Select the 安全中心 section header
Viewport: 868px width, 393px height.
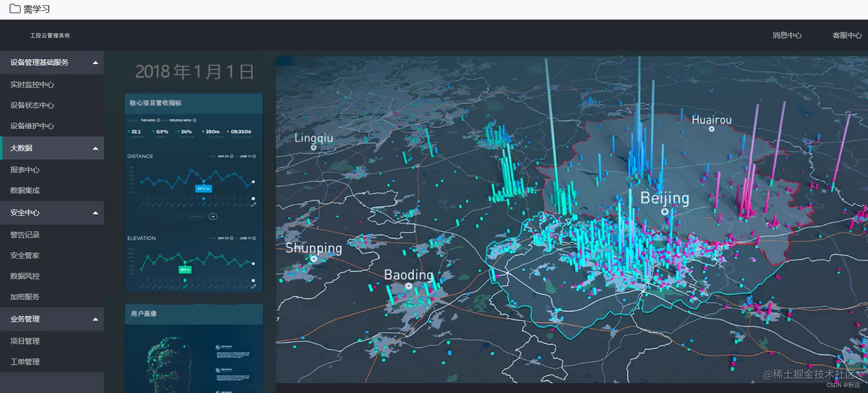click(52, 213)
